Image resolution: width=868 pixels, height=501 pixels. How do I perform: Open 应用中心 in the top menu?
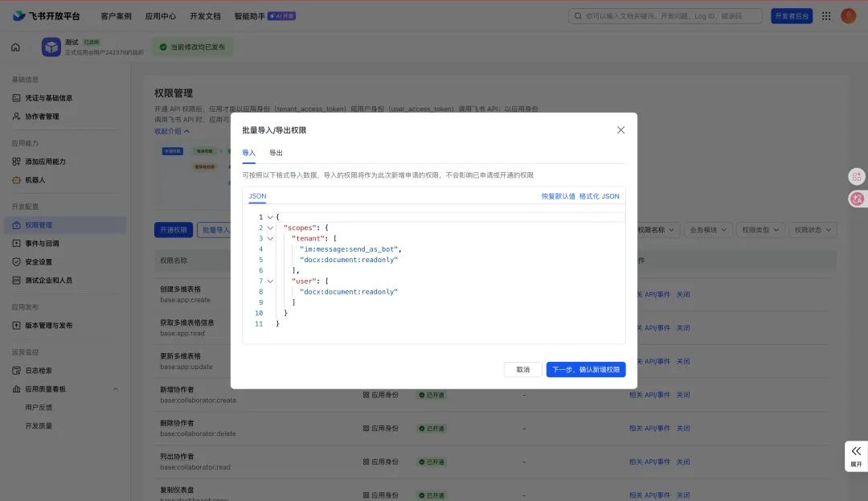click(x=161, y=16)
